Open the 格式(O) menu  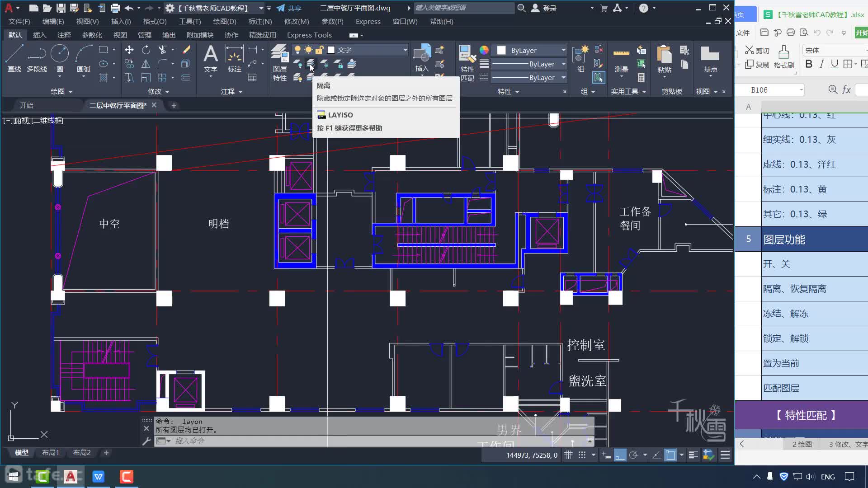pos(155,21)
